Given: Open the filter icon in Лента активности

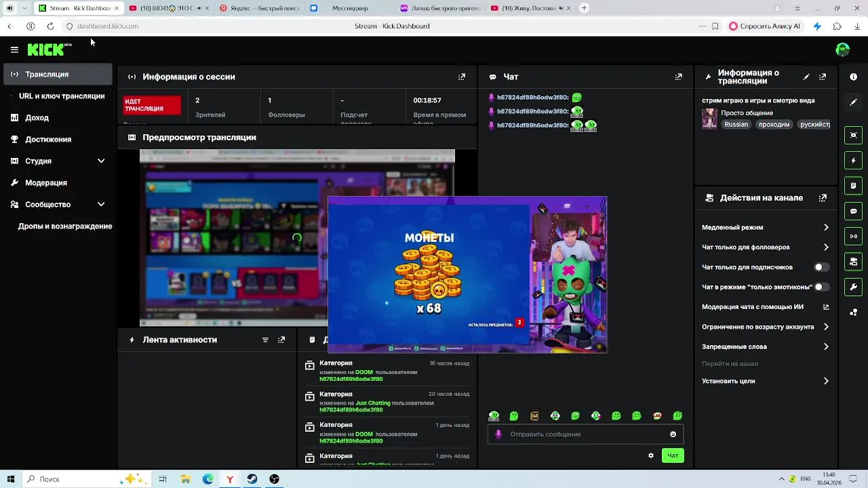Looking at the screenshot, I should pos(265,340).
